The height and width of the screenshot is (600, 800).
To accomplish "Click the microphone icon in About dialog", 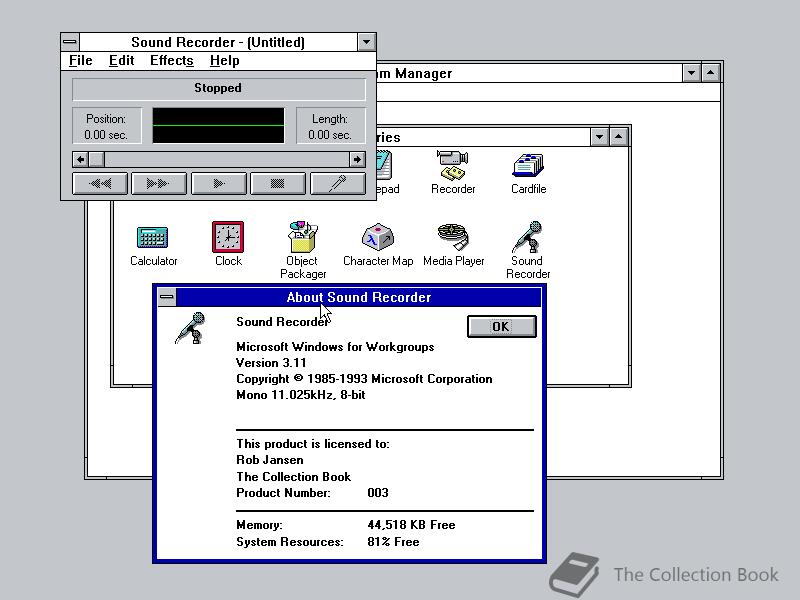I will click(191, 328).
